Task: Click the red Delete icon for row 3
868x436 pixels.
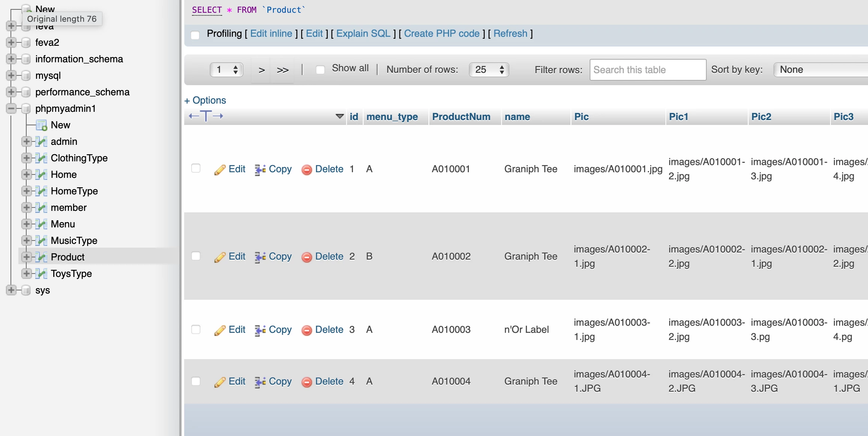Action: [306, 330]
